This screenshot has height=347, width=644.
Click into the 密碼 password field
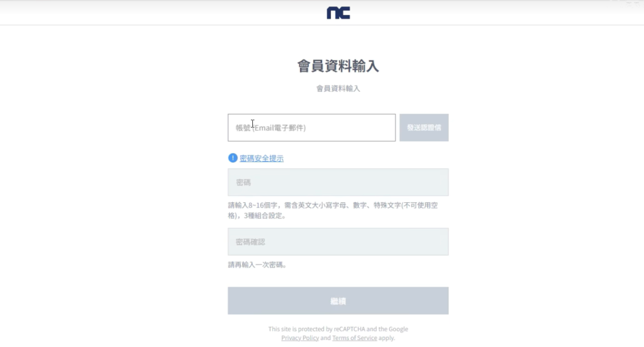pyautogui.click(x=338, y=183)
